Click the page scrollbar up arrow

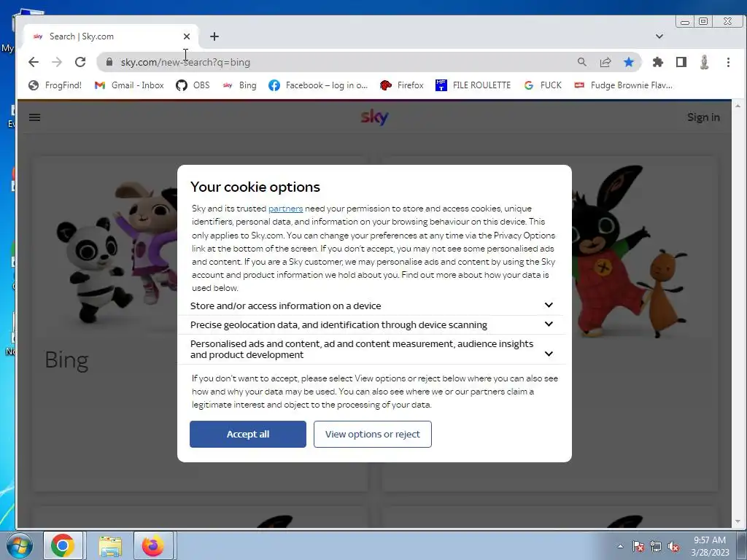tap(738, 106)
